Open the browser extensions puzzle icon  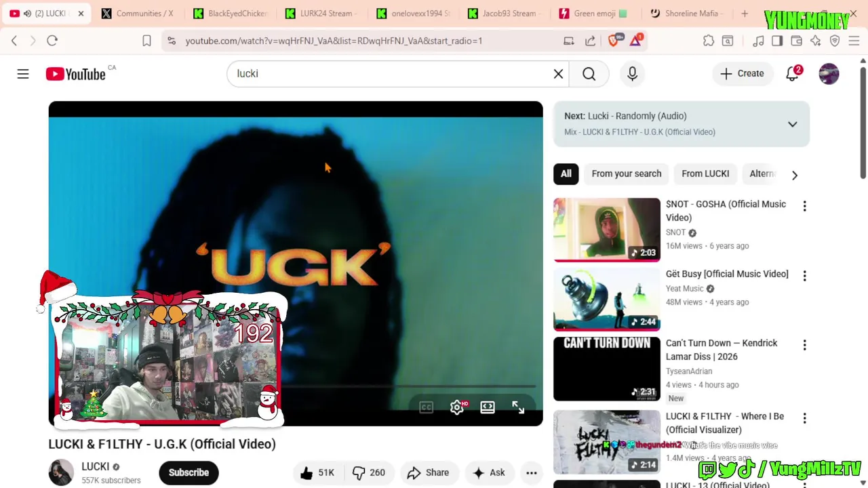pyautogui.click(x=709, y=41)
